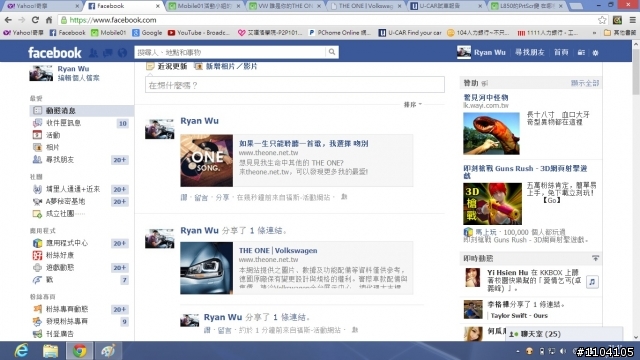Open the Paint app in taskbar
The width and height of the screenshot is (640, 360).
click(x=108, y=351)
